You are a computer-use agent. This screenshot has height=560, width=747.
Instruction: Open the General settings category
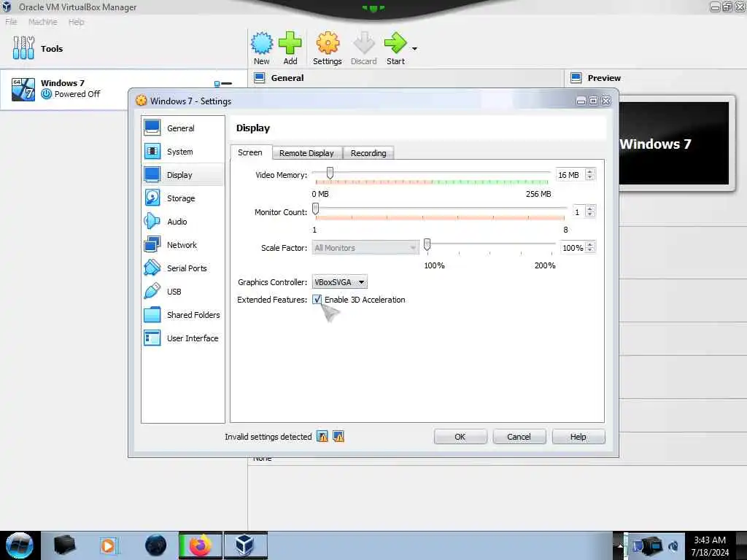pyautogui.click(x=183, y=128)
